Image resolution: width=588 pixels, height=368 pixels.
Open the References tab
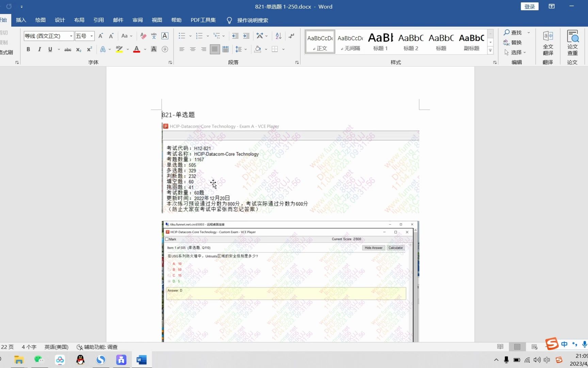point(99,20)
